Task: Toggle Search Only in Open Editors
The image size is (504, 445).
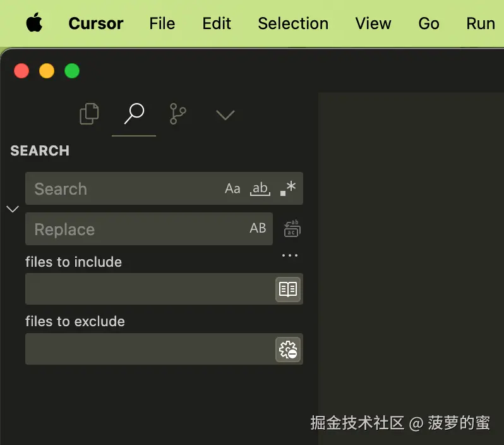Action: 288,289
